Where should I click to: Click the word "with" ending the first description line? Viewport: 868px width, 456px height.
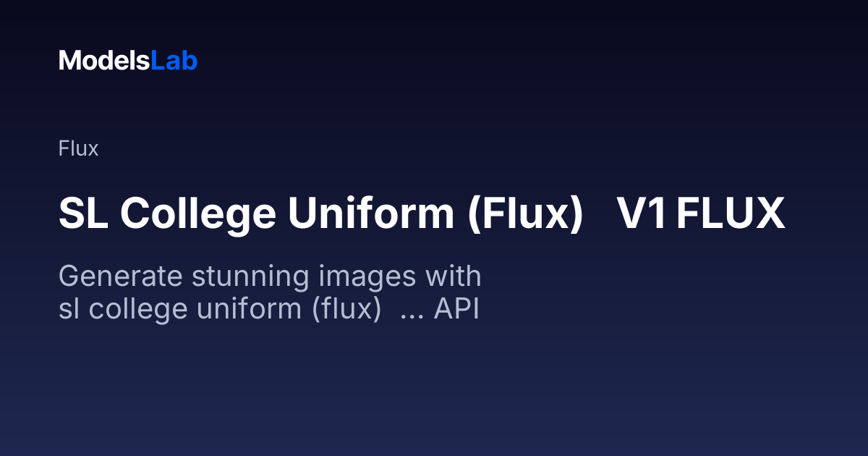tap(454, 276)
